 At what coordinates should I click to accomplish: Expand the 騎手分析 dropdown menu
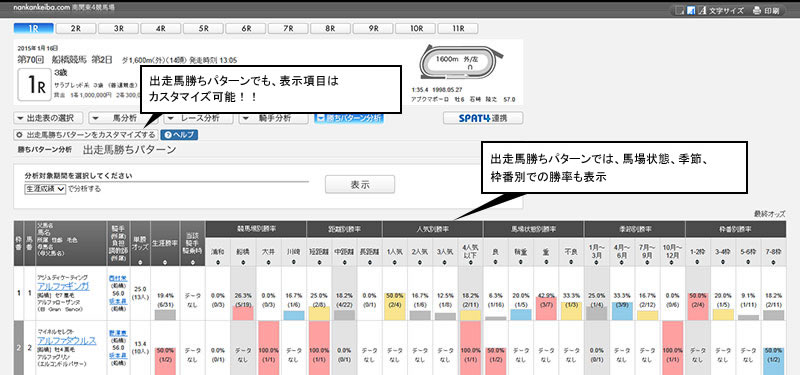pos(273,118)
